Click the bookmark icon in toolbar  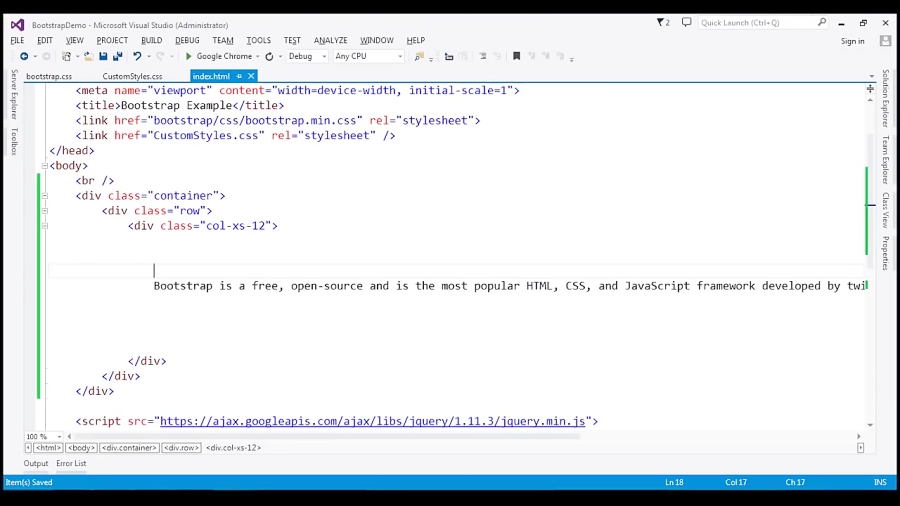[x=516, y=57]
